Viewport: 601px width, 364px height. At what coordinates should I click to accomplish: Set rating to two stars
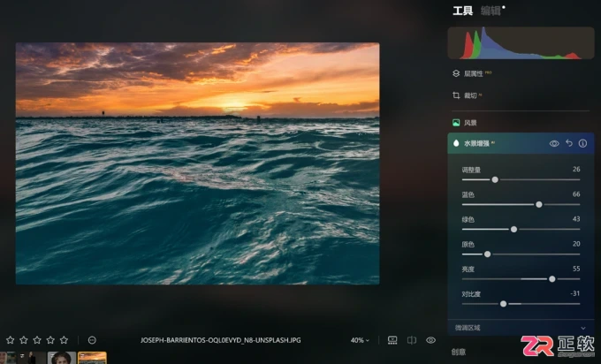click(x=24, y=340)
